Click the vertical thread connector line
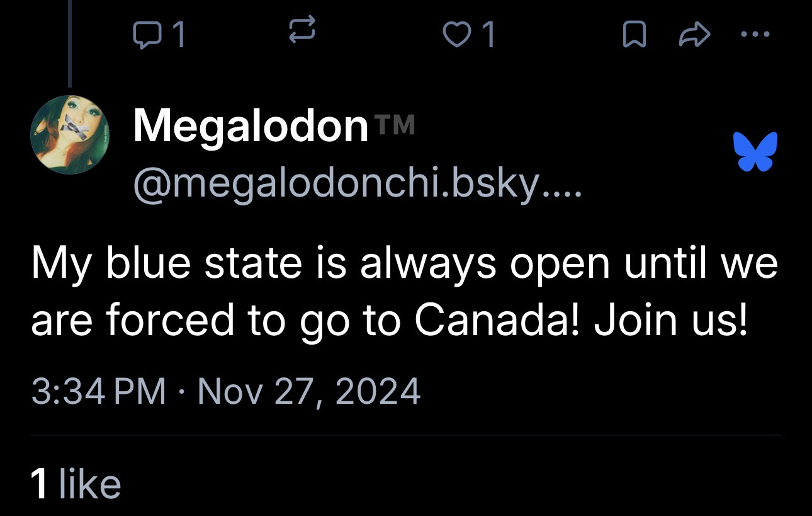The width and height of the screenshot is (812, 516). 70,44
